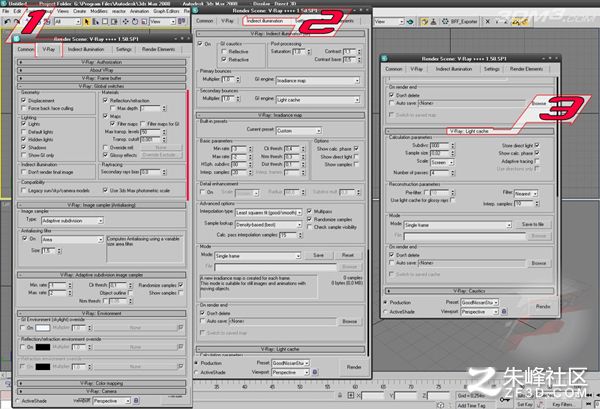Click the Undo arrow in main toolbar
Image resolution: width=600 pixels, height=409 pixels.
[7, 21]
